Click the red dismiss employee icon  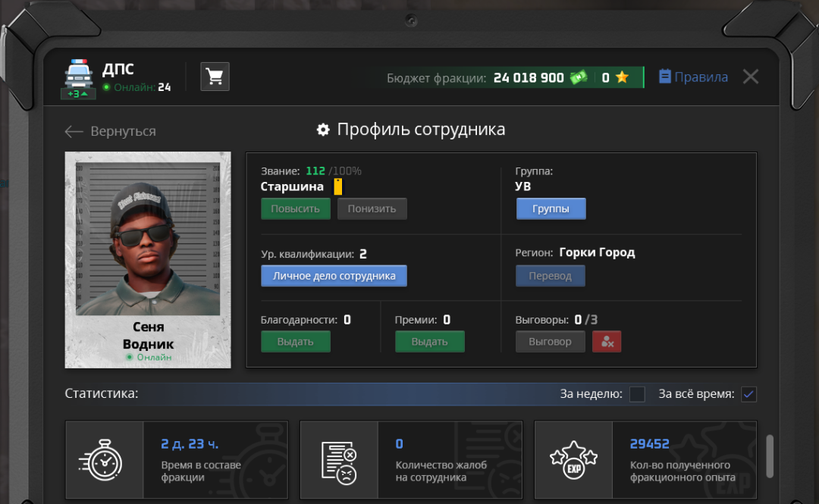(607, 342)
